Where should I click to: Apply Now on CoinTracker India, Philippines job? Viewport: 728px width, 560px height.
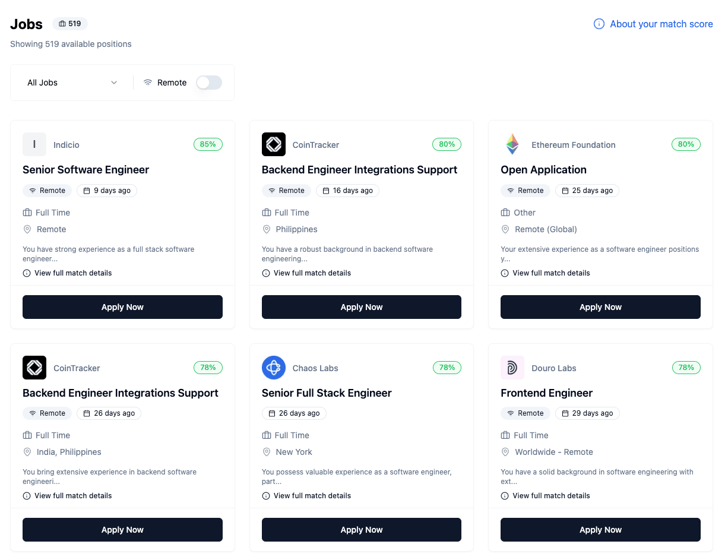(122, 530)
